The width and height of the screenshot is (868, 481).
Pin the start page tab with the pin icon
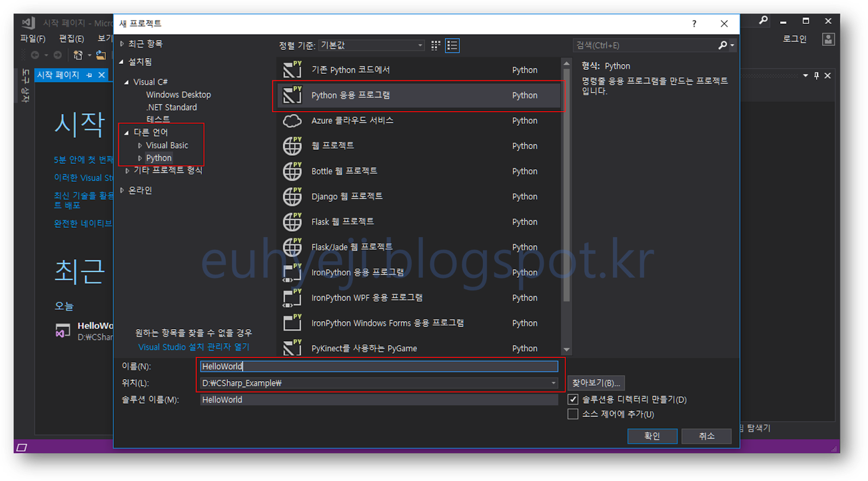click(90, 75)
